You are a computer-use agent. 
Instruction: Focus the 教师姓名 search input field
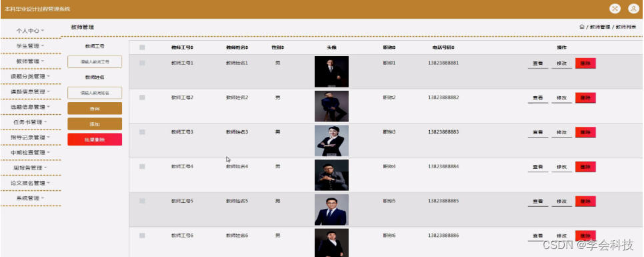(95, 93)
